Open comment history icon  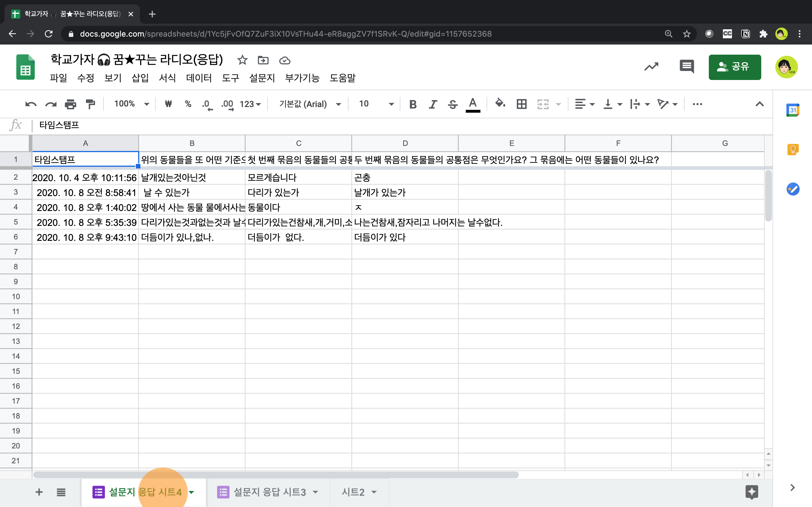coord(687,67)
